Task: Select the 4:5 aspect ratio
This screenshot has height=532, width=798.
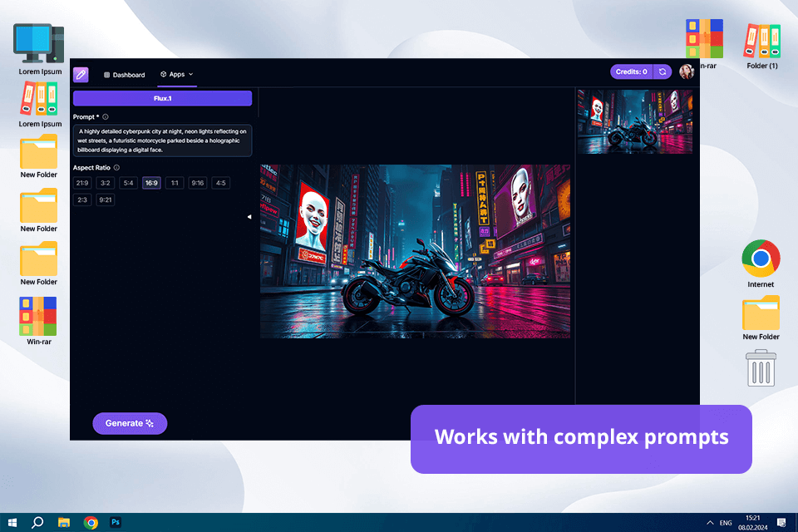Action: pos(221,183)
